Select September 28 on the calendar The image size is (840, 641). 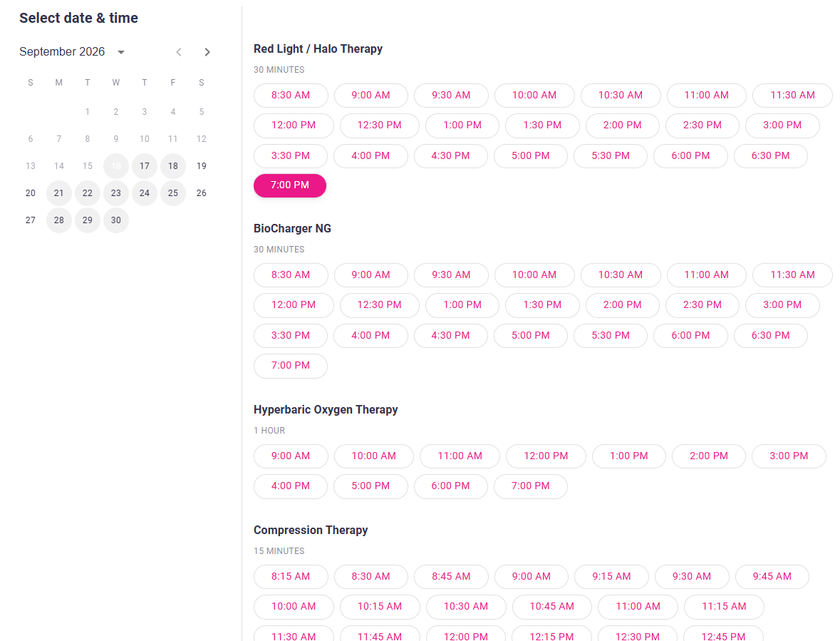pos(59,220)
